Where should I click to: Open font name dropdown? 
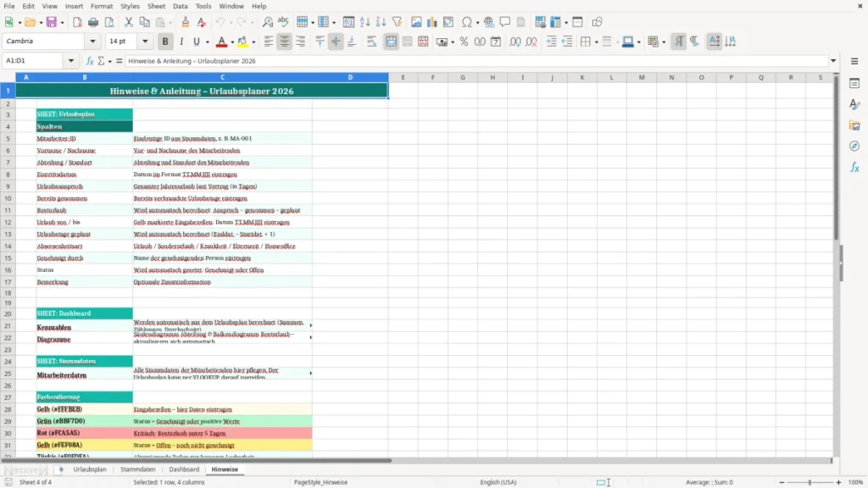[x=92, y=42]
